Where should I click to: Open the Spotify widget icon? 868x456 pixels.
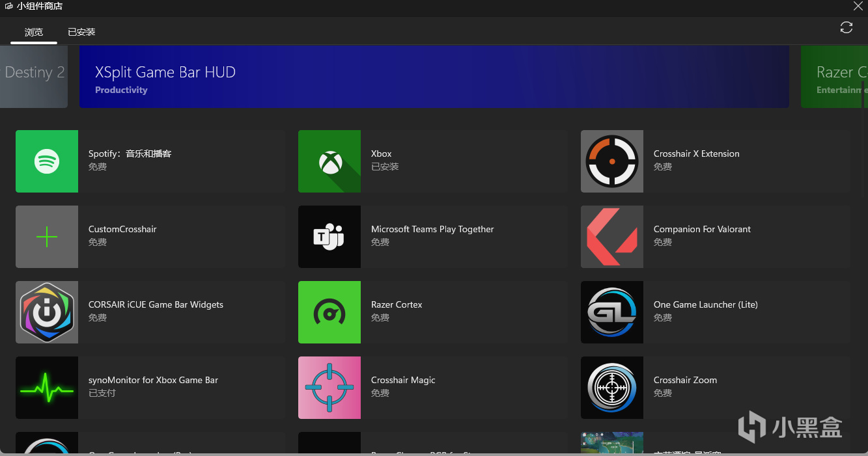click(47, 161)
